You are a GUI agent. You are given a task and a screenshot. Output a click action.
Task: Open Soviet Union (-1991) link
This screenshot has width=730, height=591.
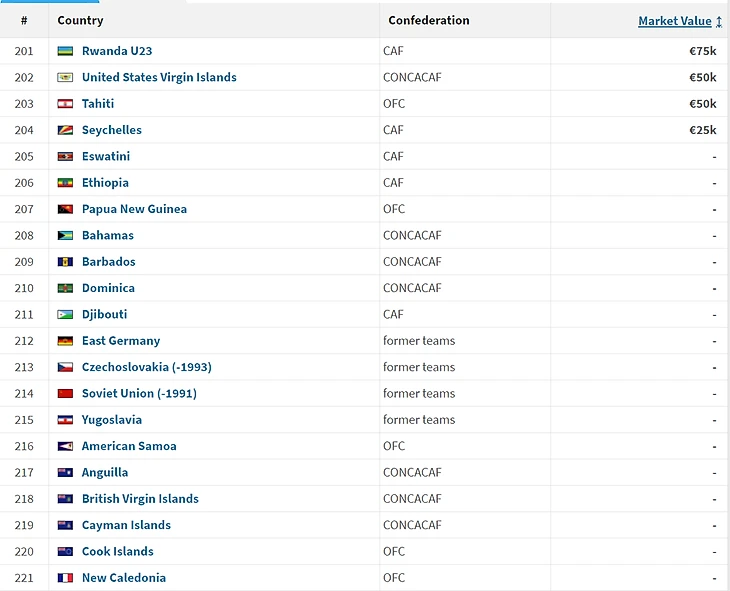tap(139, 394)
